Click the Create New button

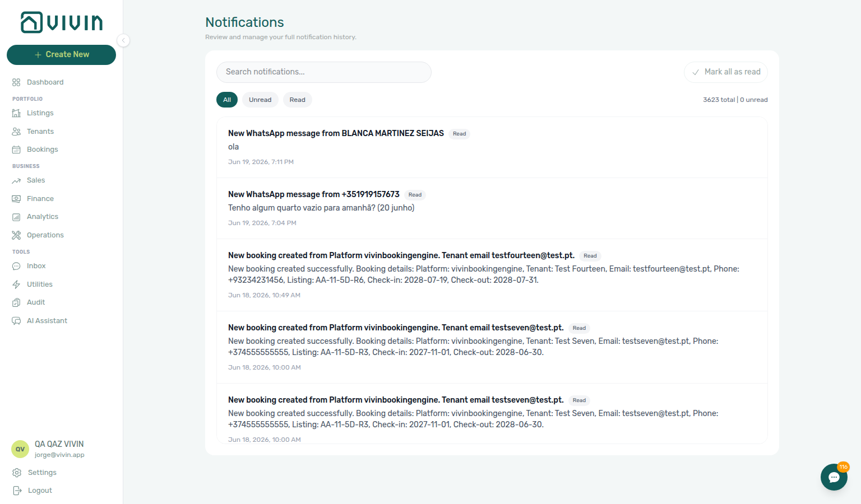point(61,55)
